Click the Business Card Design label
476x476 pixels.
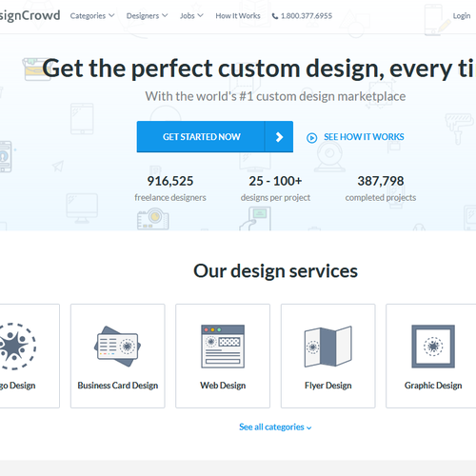118,386
